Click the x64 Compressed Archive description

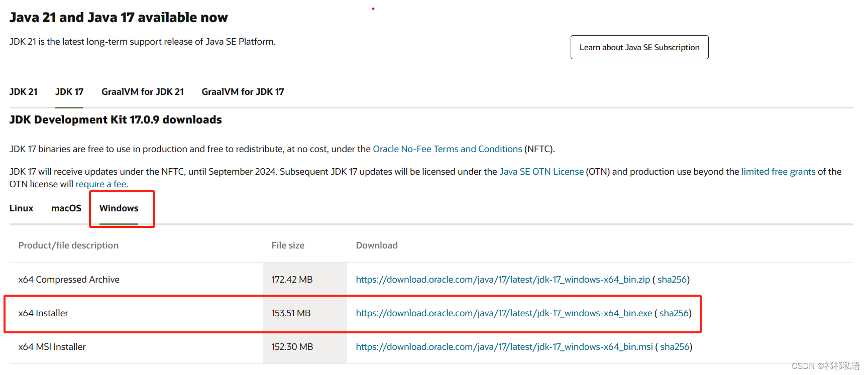click(x=69, y=280)
